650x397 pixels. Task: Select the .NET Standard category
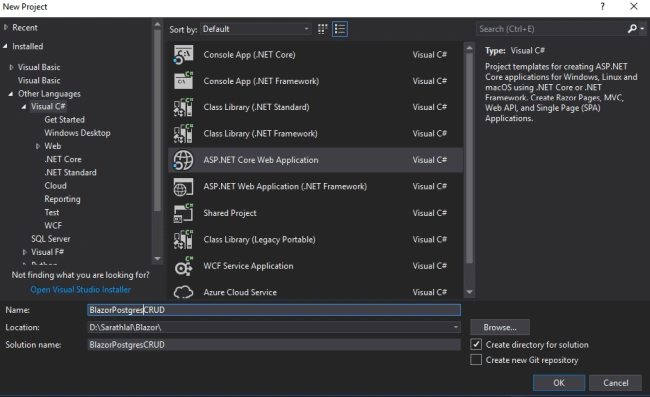(70, 172)
